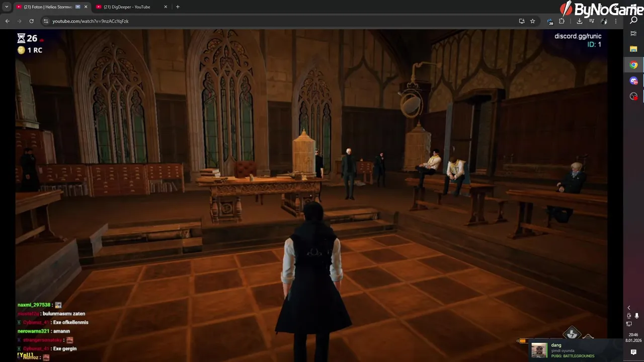
Task: Click the dang Steam notification avatar
Action: (539, 350)
